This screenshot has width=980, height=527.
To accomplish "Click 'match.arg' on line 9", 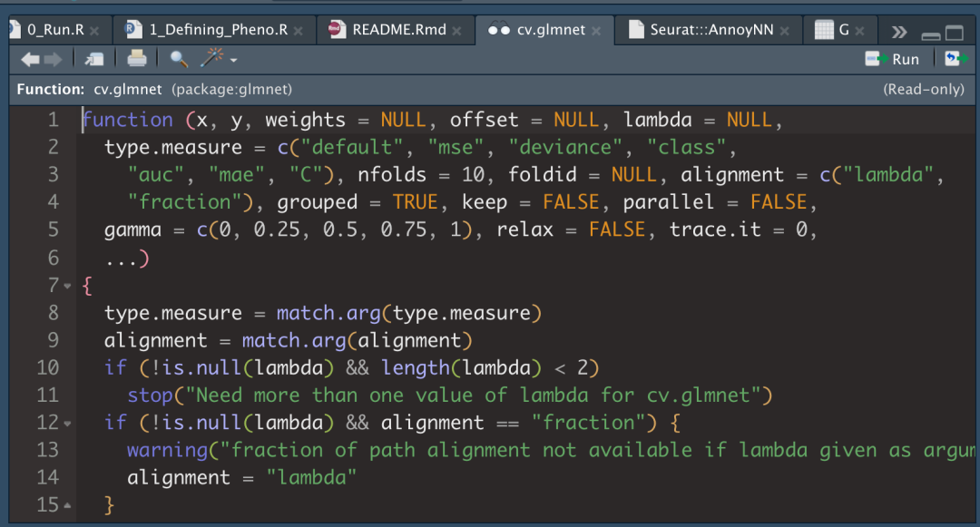I will pyautogui.click(x=294, y=340).
